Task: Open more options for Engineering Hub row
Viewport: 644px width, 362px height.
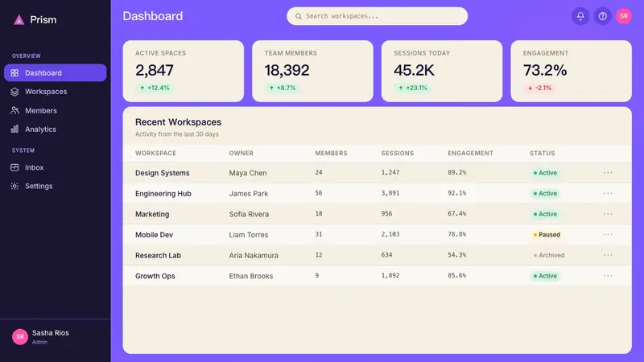Action: tap(608, 193)
